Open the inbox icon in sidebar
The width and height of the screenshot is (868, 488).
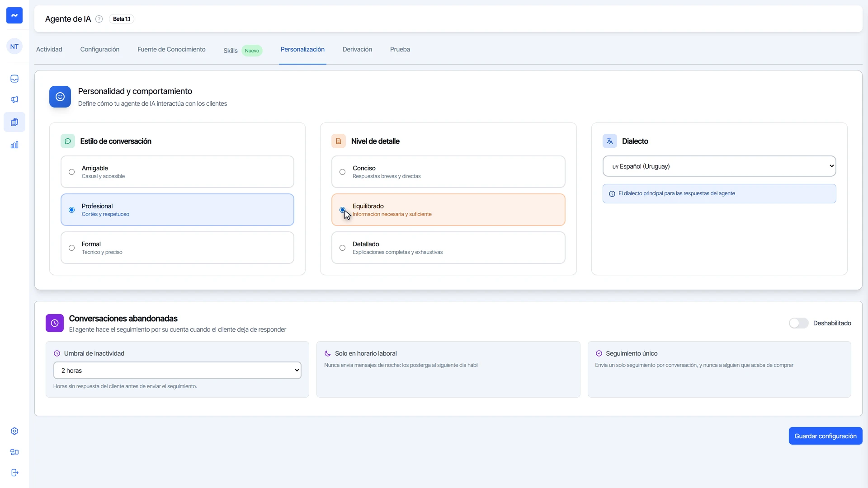(x=14, y=79)
